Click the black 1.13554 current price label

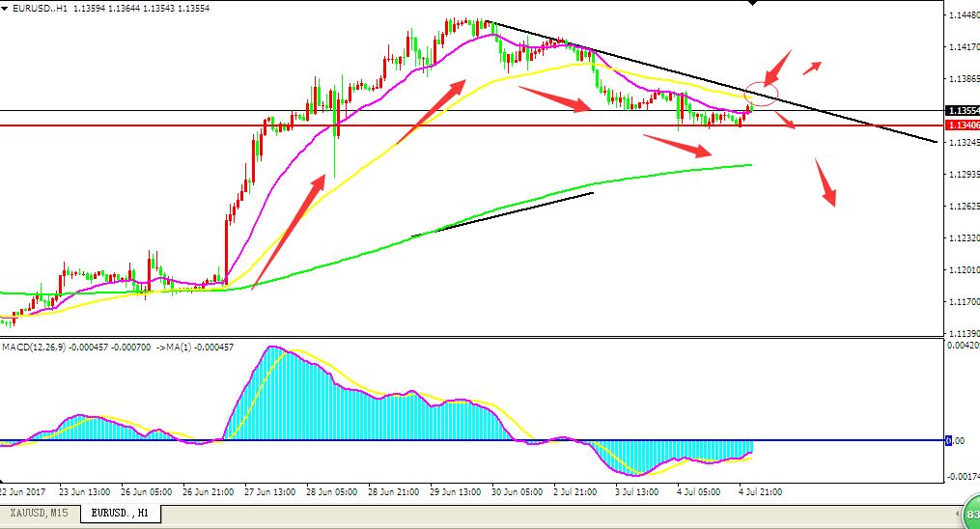(x=961, y=110)
